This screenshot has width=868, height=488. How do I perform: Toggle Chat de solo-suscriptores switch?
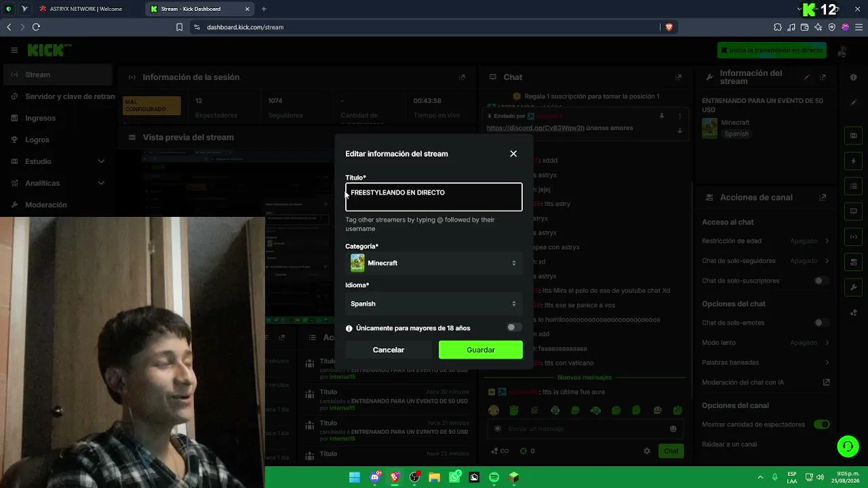(821, 281)
